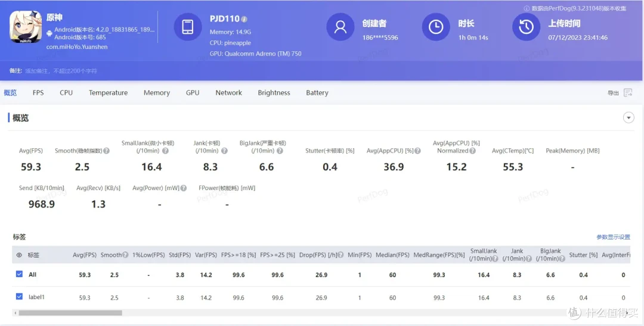
Task: Open the Memory tab
Action: tap(156, 93)
